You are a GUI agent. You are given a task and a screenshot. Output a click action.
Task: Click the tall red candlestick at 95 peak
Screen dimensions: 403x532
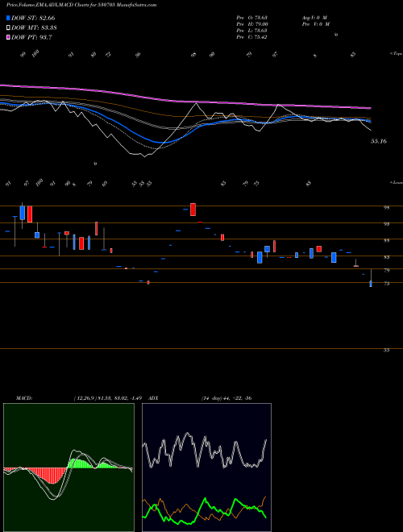[x=193, y=210]
